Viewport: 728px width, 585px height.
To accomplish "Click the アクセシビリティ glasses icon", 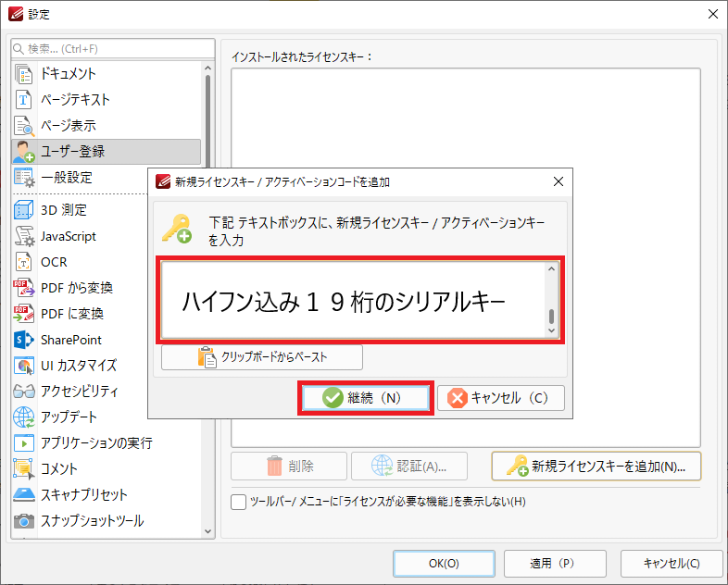I will click(24, 392).
